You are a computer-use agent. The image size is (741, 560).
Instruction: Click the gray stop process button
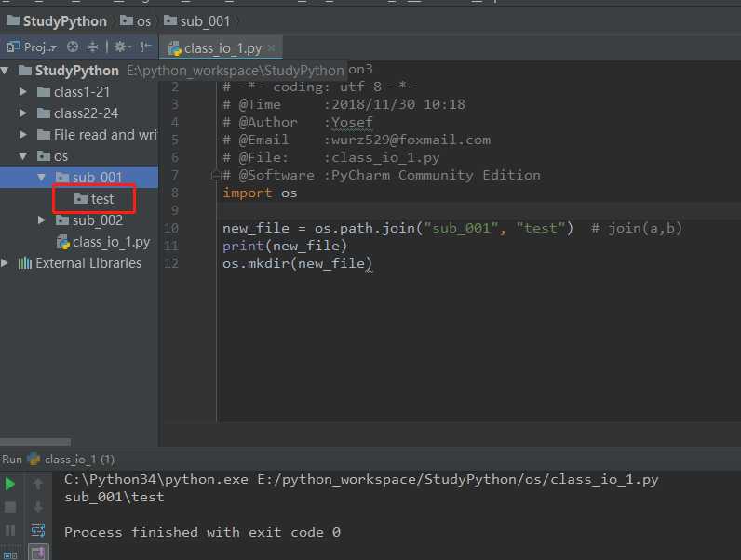10,507
